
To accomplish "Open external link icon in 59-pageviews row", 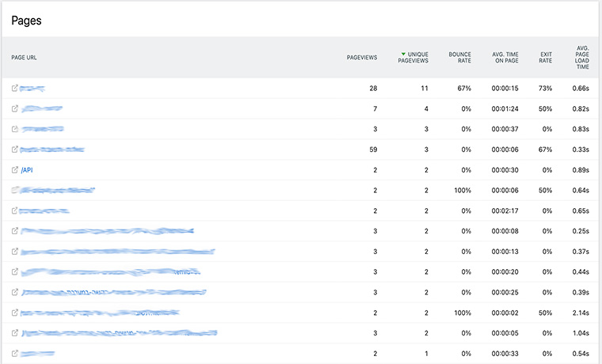I will 15,150.
